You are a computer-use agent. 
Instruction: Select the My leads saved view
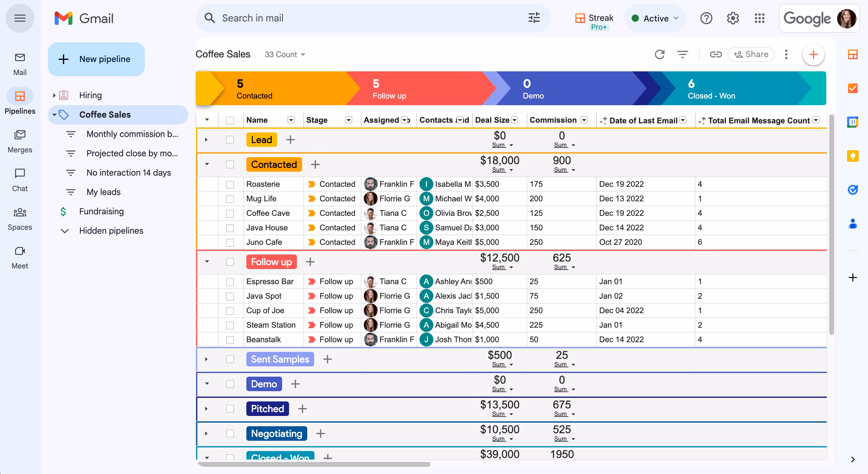click(103, 192)
